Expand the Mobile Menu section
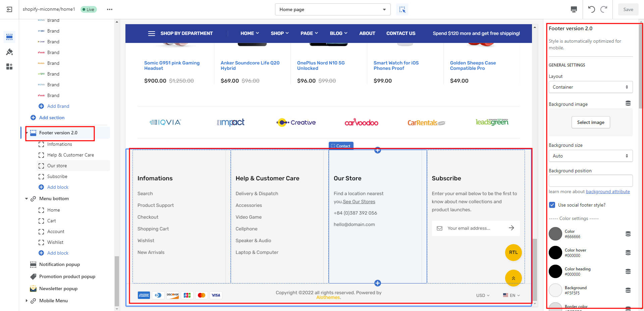The image size is (644, 311). pos(27,301)
